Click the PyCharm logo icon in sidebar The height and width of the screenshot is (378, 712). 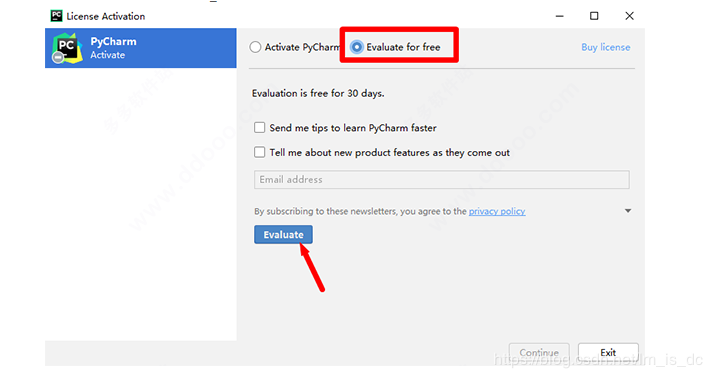click(67, 48)
